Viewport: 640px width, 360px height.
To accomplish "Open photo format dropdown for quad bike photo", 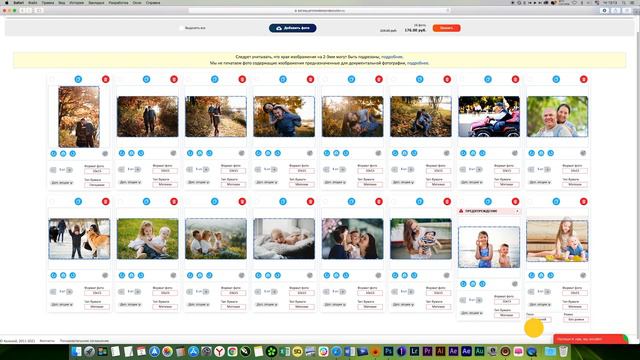I will (507, 171).
